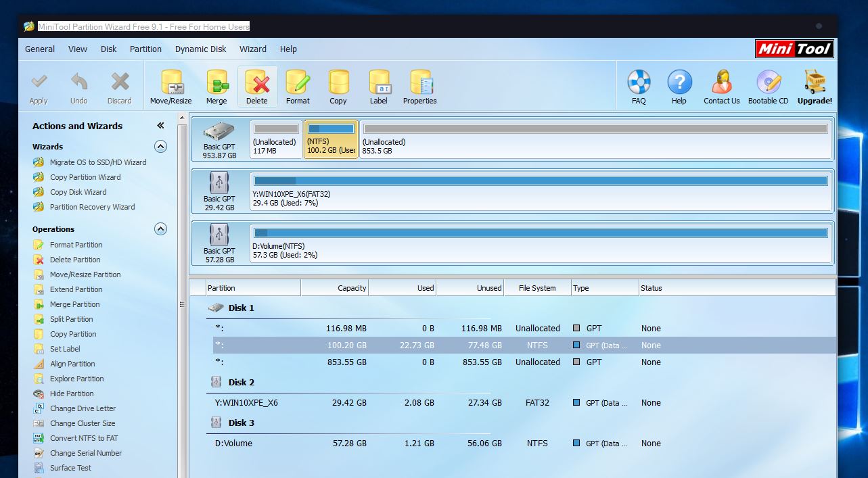This screenshot has height=478, width=868.
Task: Select the Y:WIN10XPE_X6 row in partition list
Action: 524,402
